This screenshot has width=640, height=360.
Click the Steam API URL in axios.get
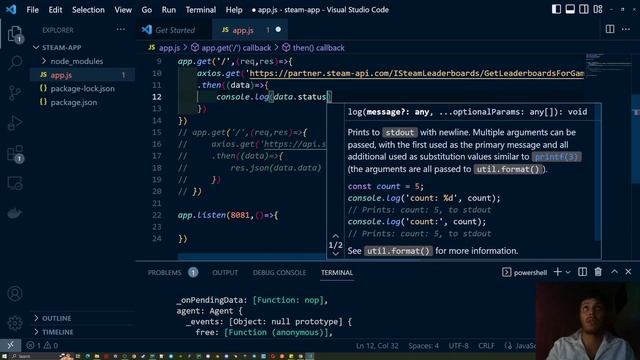[x=417, y=73]
